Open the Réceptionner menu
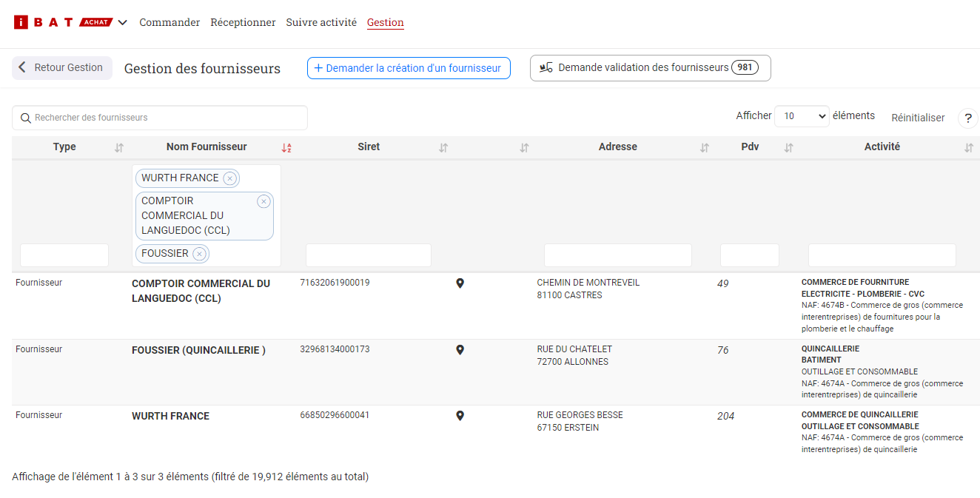 (243, 22)
